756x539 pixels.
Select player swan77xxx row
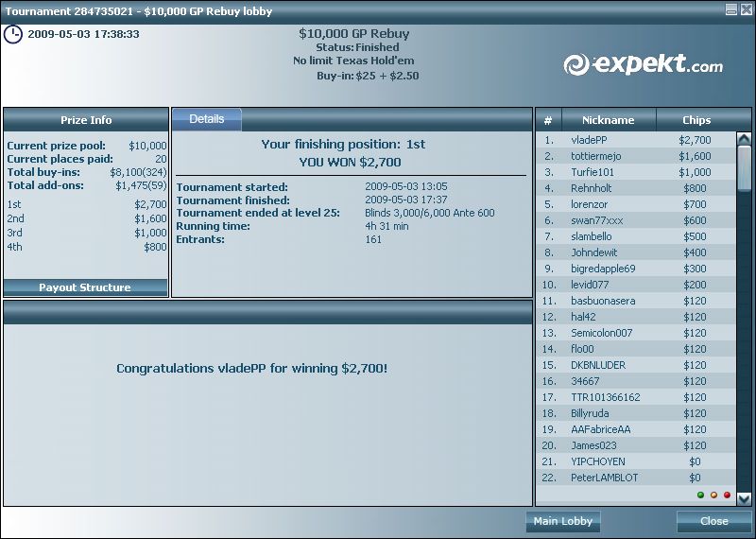[636, 220]
